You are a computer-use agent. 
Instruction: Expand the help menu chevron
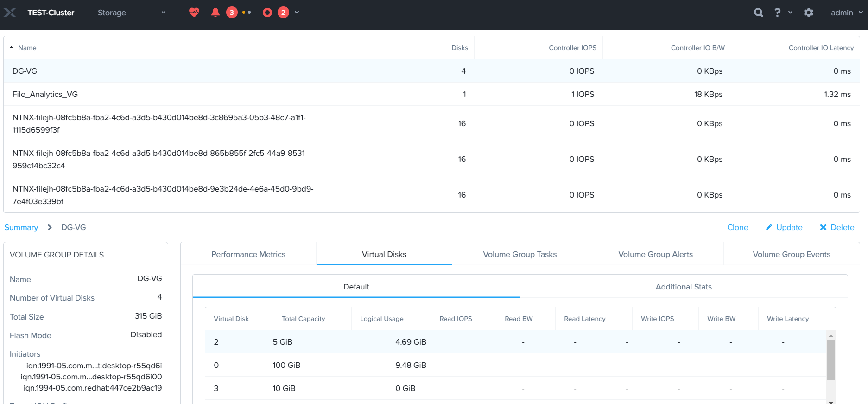click(x=791, y=13)
